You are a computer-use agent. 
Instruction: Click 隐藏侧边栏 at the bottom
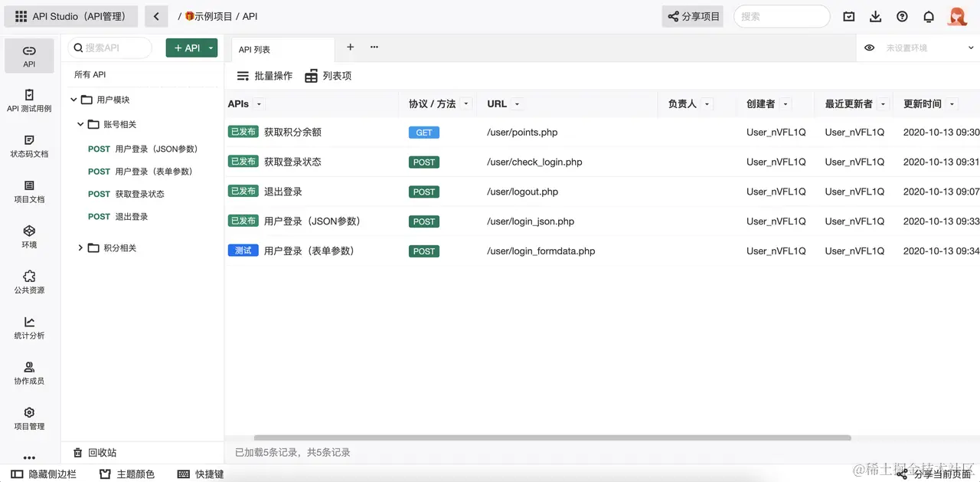point(44,474)
